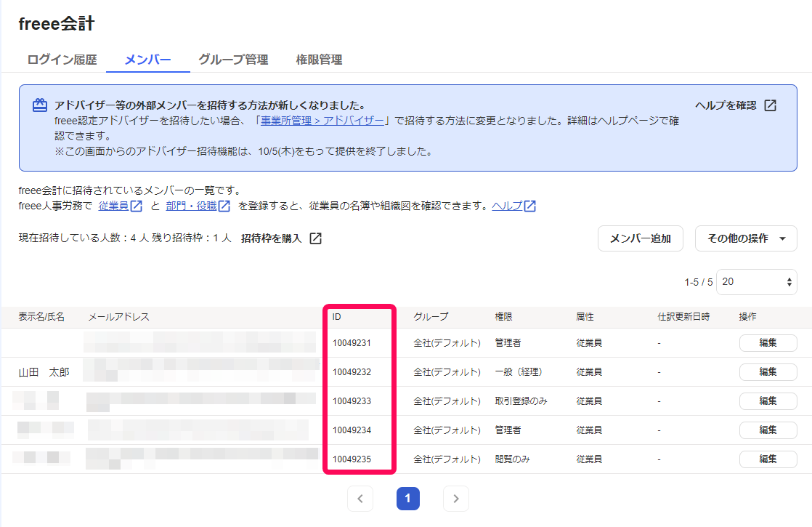Click the ヘルプを確認 link
Screen dimensions: 812x527
(x=726, y=105)
